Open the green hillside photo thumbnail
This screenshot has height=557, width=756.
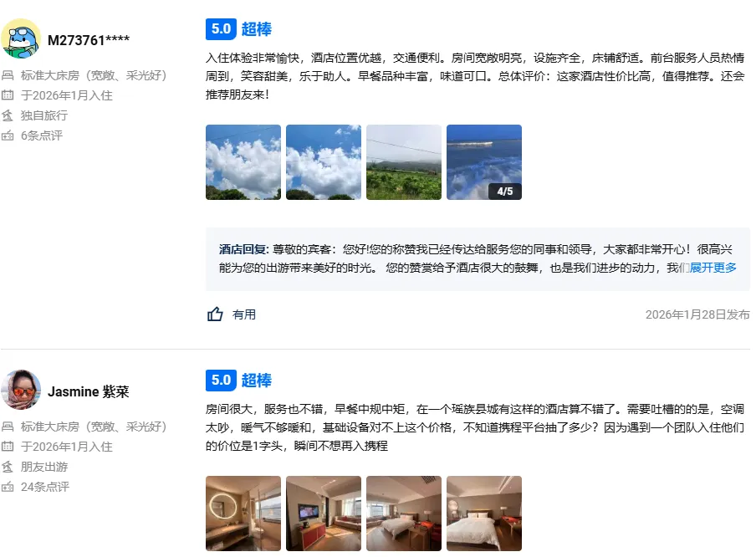[x=404, y=162]
